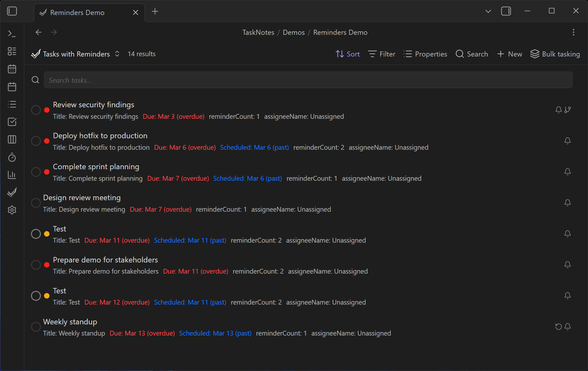Click the terminal command icon in sidebar
588x371 pixels.
[x=12, y=34]
